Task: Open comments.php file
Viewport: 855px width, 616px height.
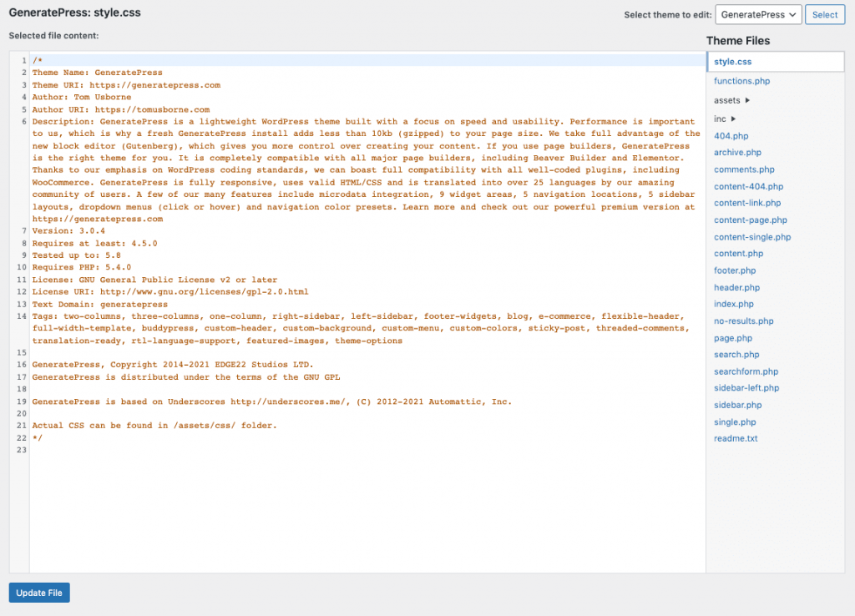Action: pyautogui.click(x=744, y=169)
